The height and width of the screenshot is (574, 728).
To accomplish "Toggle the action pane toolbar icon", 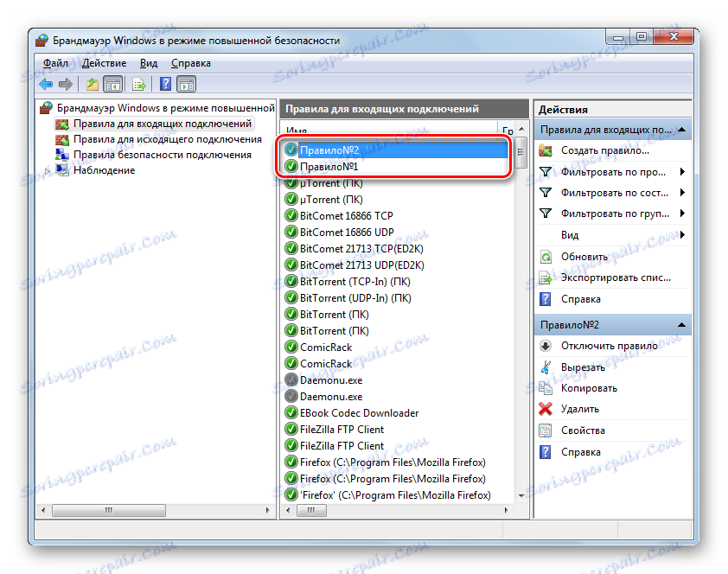I will point(187,85).
